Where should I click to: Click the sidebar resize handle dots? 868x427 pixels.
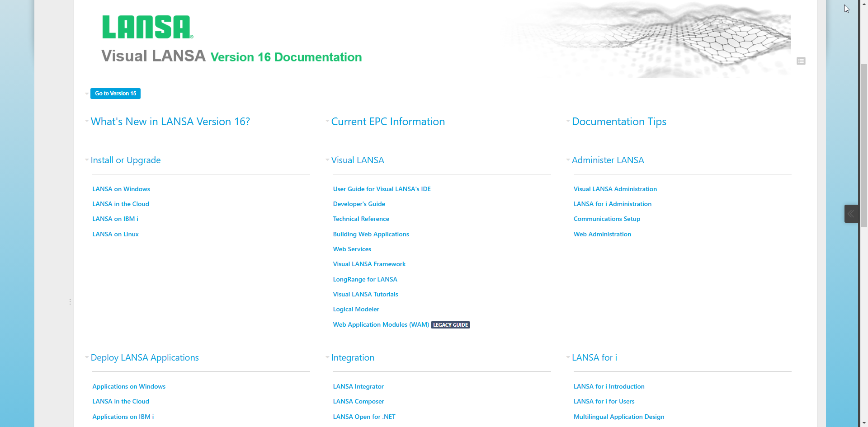70,302
